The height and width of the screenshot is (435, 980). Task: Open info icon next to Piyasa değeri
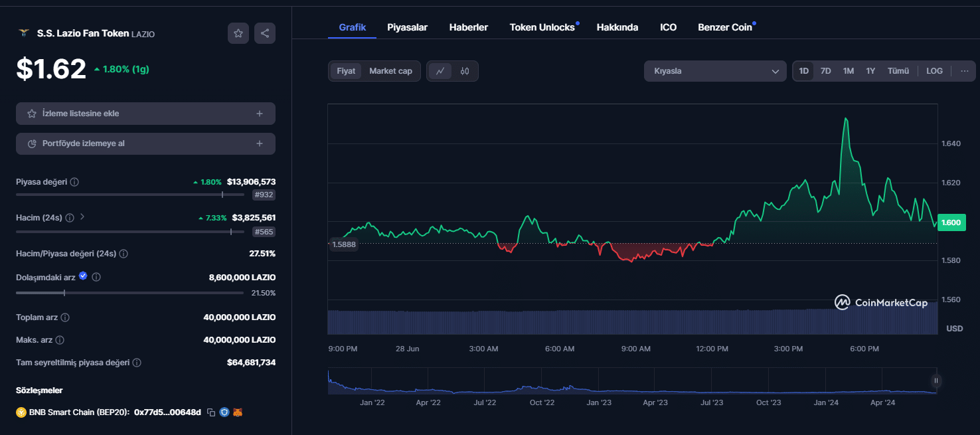point(74,182)
